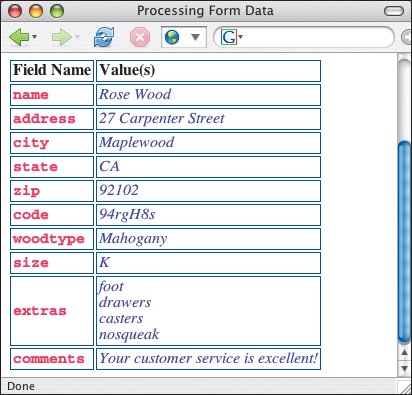The image size is (412, 395).
Task: Open the Forward button history dropdown arrow
Action: click(x=77, y=37)
